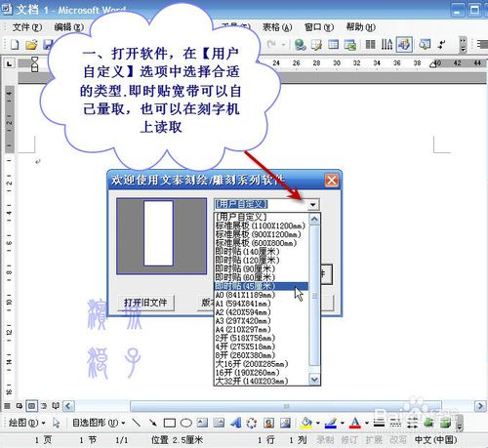Click the Columns layout icon
This screenshot has height=448, width=488.
(370, 45)
